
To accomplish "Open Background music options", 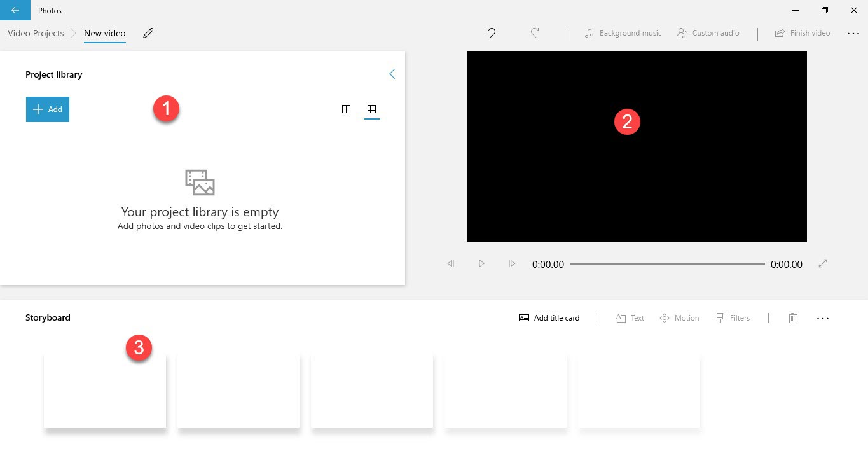I will (623, 33).
